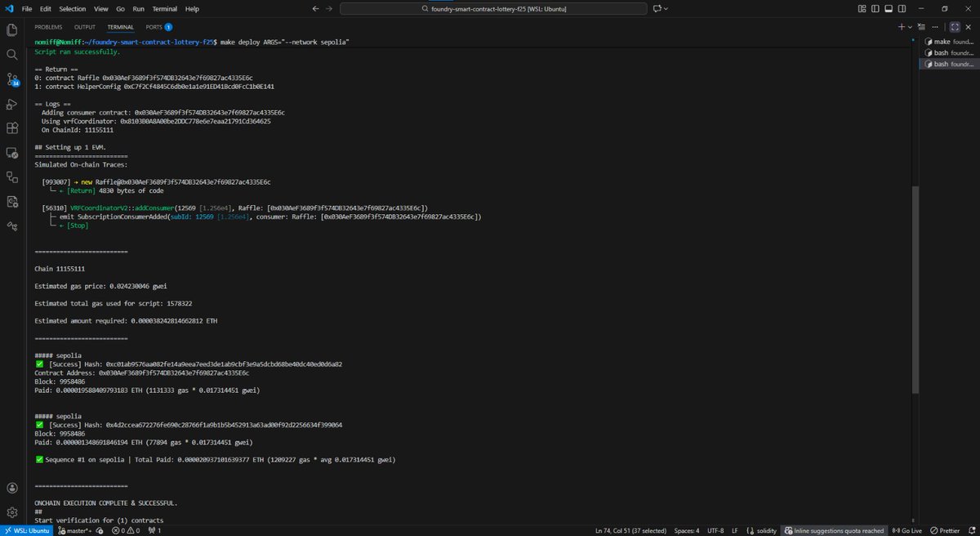Open terminal panel more actions menu
Image resolution: width=980 pixels, height=536 pixels.
pyautogui.click(x=937, y=27)
